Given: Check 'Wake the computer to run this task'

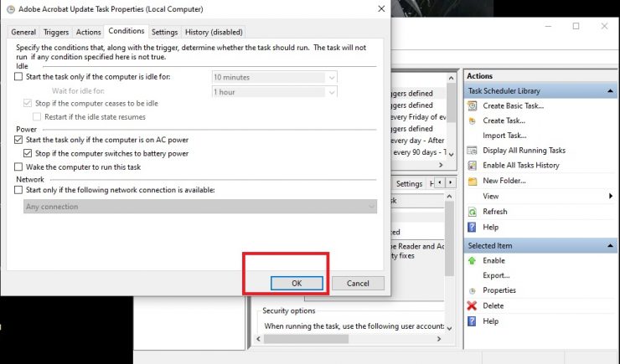Looking at the screenshot, I should click(18, 167).
